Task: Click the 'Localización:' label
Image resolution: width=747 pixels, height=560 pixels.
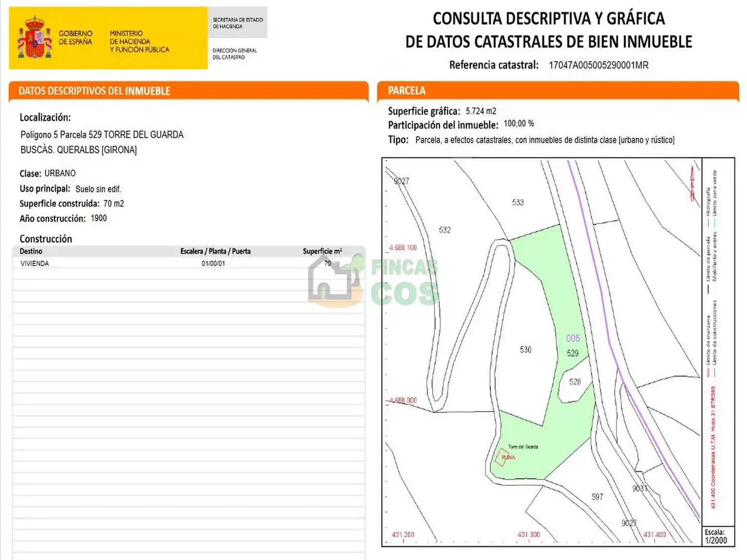Action: tap(45, 118)
